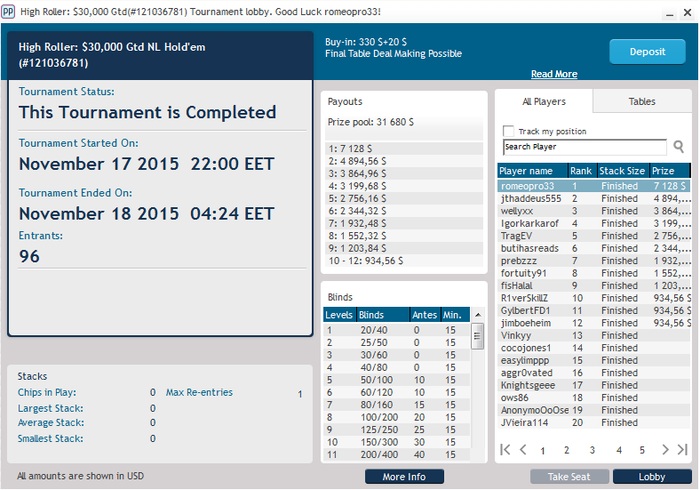Screen dimensions: 700x490
Task: Click the Chips in Play label
Action: [x=47, y=393]
